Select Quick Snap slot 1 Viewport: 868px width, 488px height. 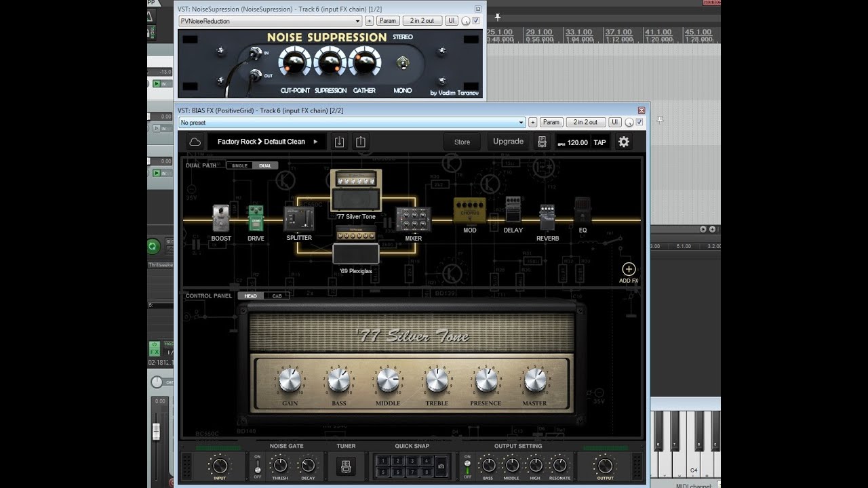click(382, 460)
